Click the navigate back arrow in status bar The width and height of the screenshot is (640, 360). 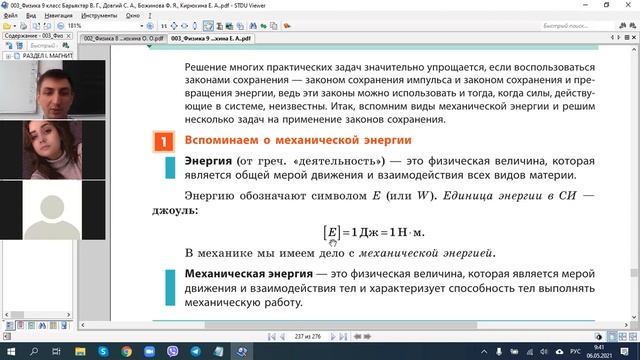coord(357,337)
